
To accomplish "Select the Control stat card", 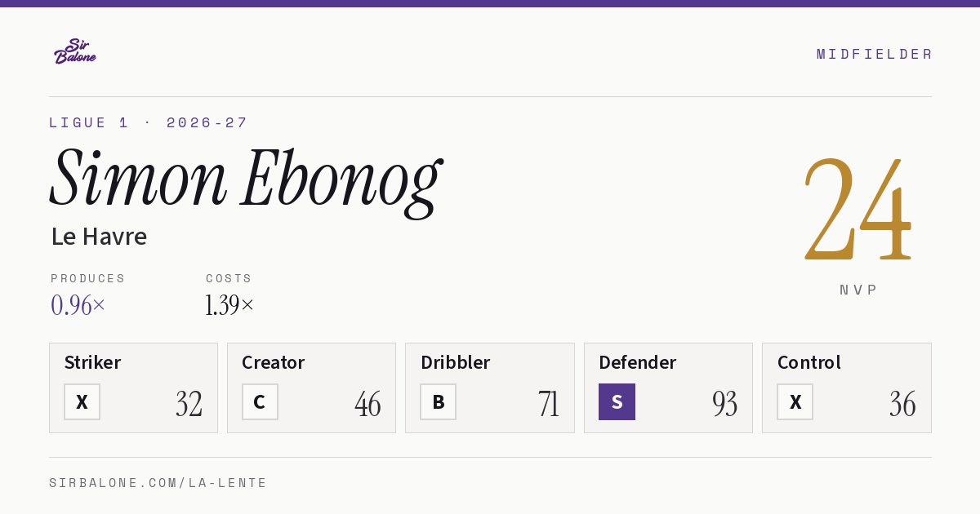I will tap(846, 388).
